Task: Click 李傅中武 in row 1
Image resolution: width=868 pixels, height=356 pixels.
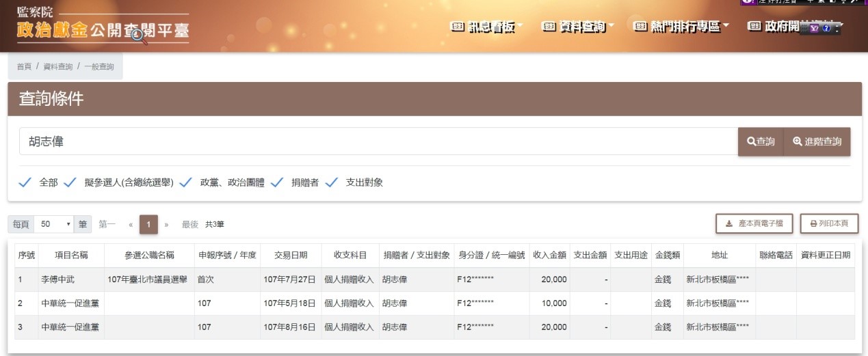Action: point(59,279)
